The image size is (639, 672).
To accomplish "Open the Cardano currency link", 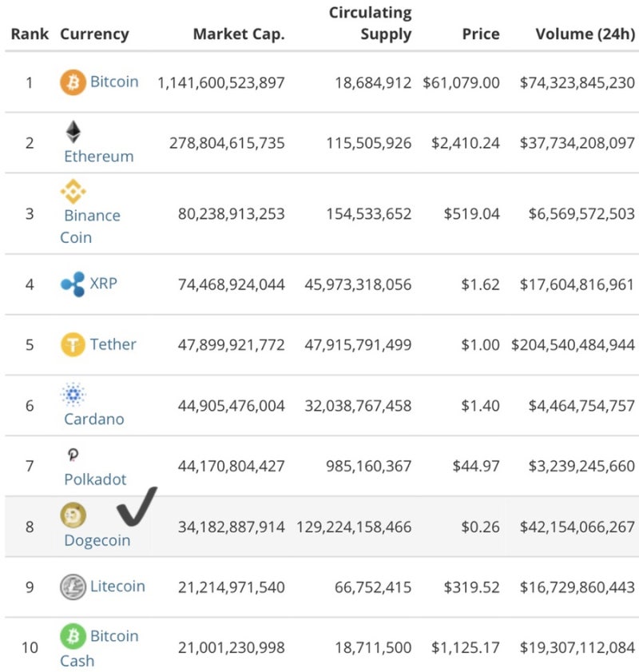I will (94, 419).
